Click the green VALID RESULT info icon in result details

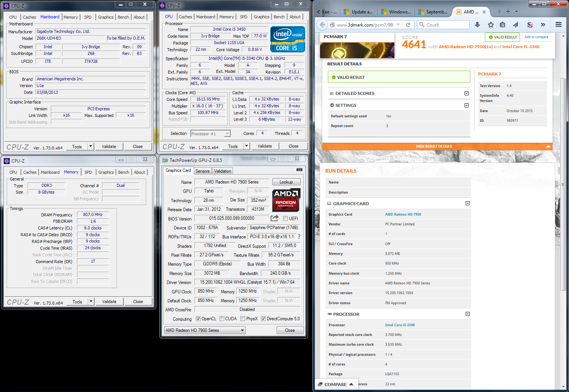(x=334, y=77)
